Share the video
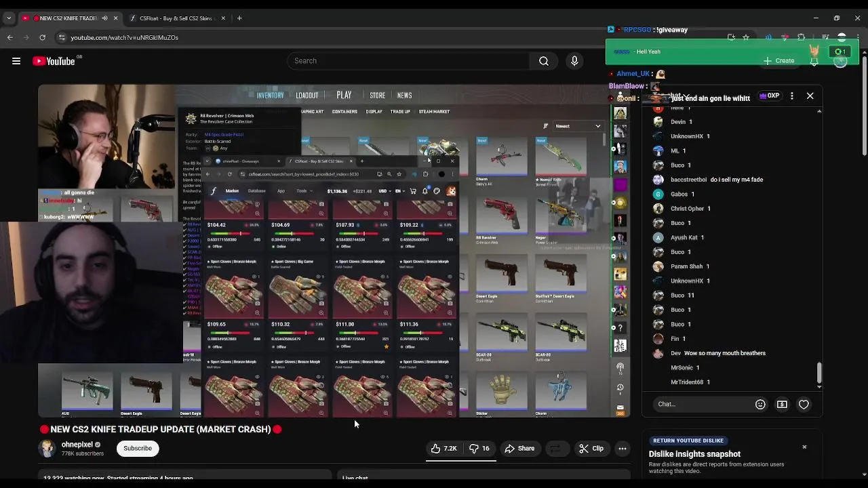This screenshot has width=868, height=488. tap(519, 448)
